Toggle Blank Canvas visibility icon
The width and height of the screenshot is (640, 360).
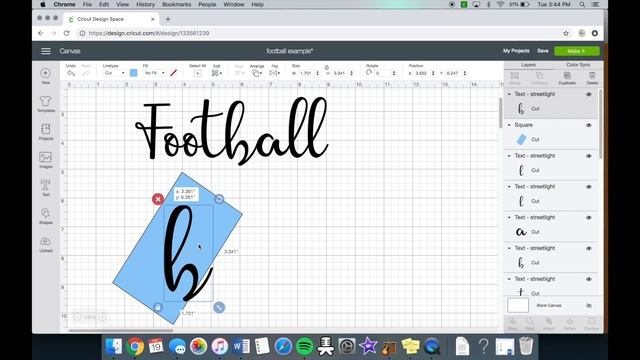pyautogui.click(x=589, y=305)
